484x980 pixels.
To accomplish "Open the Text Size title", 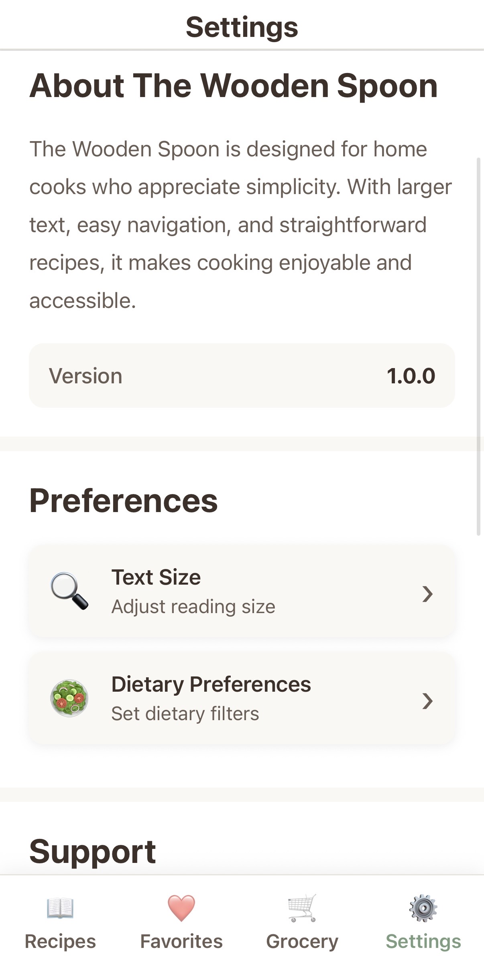I will pos(156,577).
